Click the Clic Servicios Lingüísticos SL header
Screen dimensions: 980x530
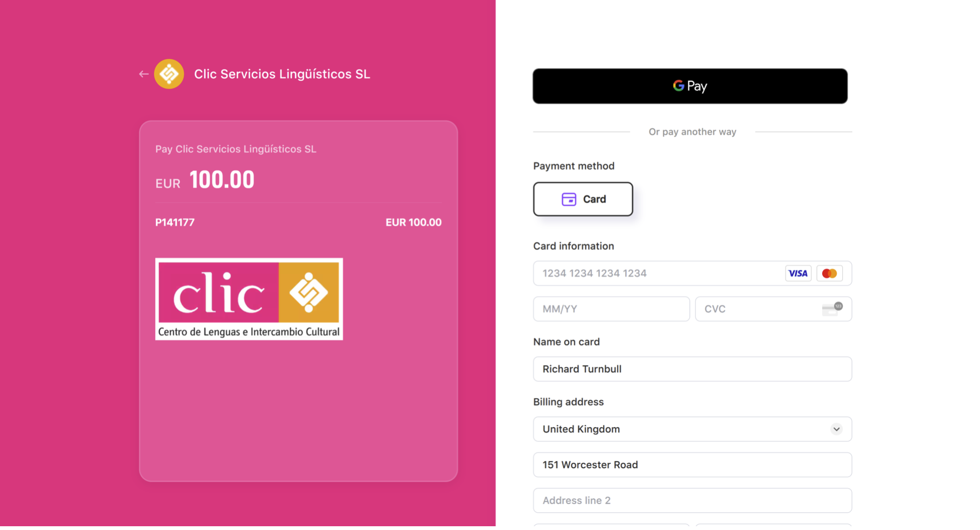point(282,74)
